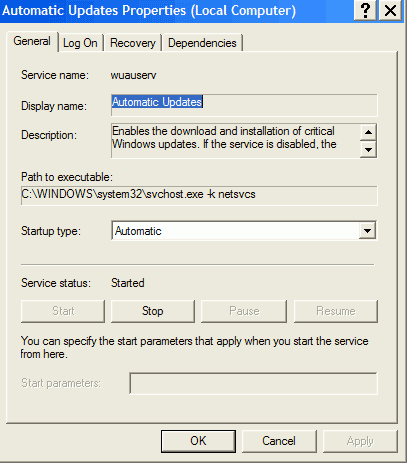Open the Dependencies tab

pos(202,43)
